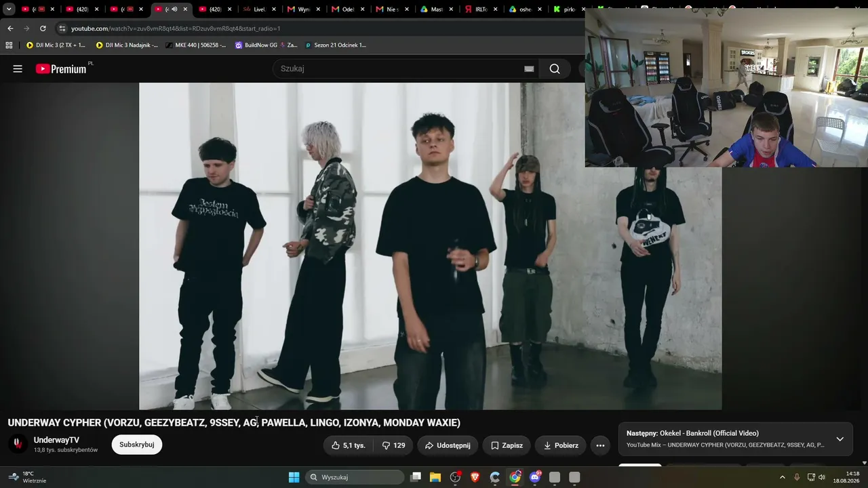868x488 pixels.
Task: Open Discord from the taskbar
Action: pos(535,477)
